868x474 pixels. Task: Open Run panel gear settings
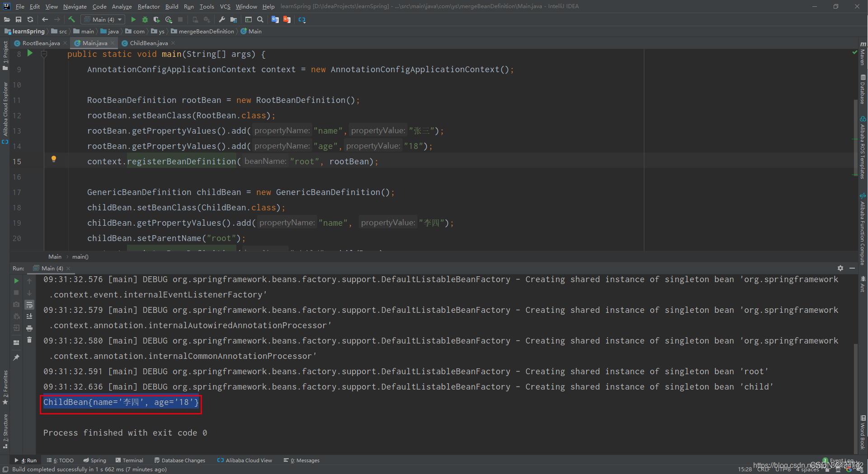coord(840,268)
